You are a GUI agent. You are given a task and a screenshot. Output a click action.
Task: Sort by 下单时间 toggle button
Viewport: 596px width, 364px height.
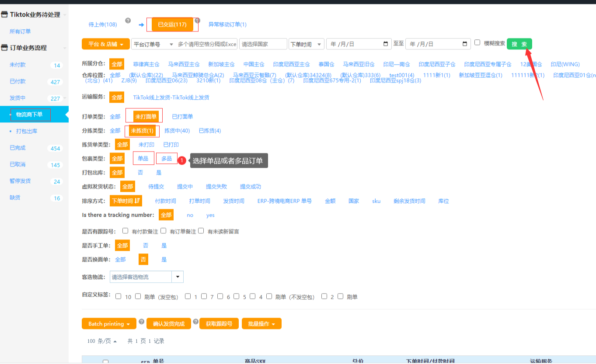tap(126, 201)
